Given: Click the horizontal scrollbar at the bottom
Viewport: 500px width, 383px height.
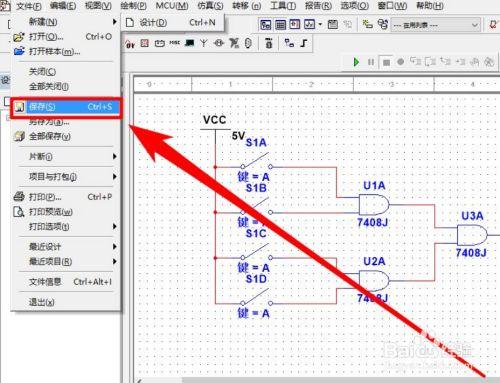Looking at the screenshot, I should click(318, 380).
